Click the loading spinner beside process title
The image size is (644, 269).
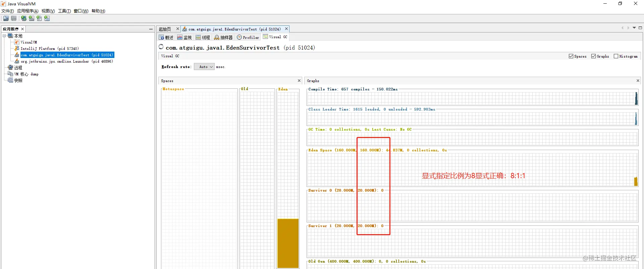pos(161,47)
